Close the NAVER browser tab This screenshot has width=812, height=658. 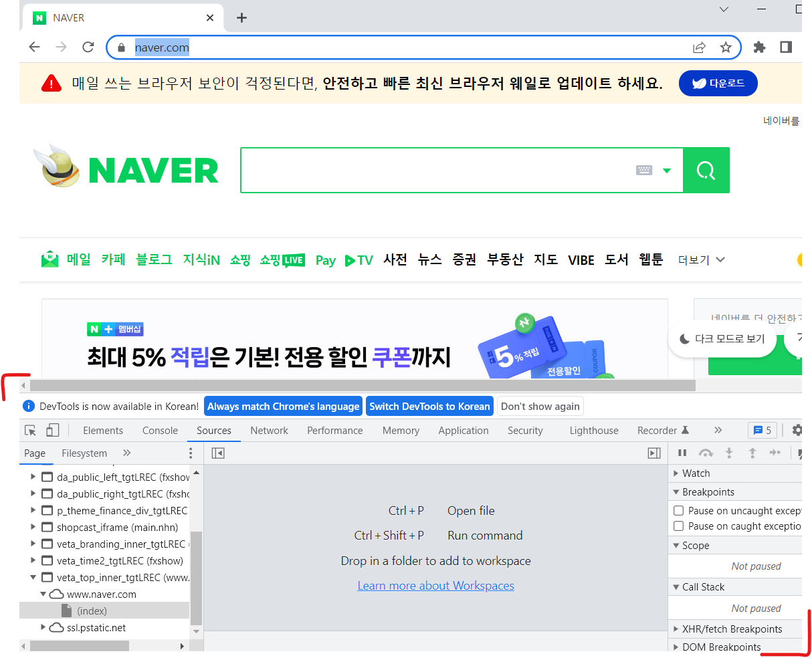pos(210,18)
